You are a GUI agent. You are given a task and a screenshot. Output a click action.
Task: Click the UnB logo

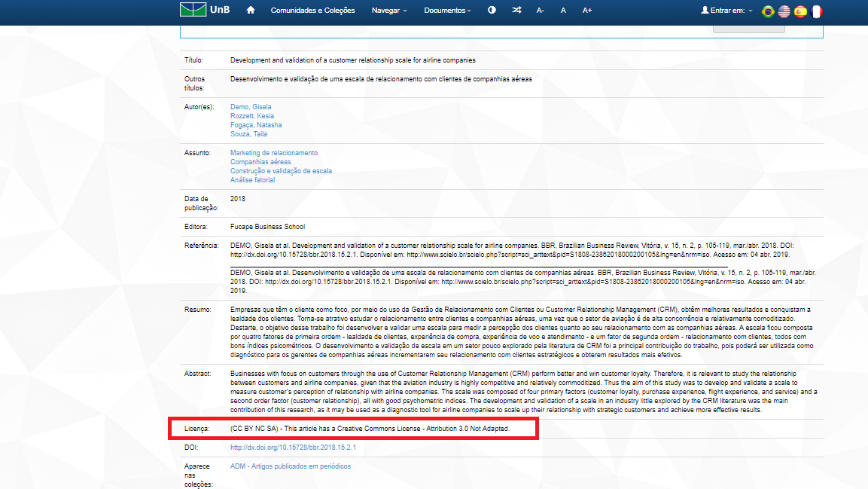point(205,10)
